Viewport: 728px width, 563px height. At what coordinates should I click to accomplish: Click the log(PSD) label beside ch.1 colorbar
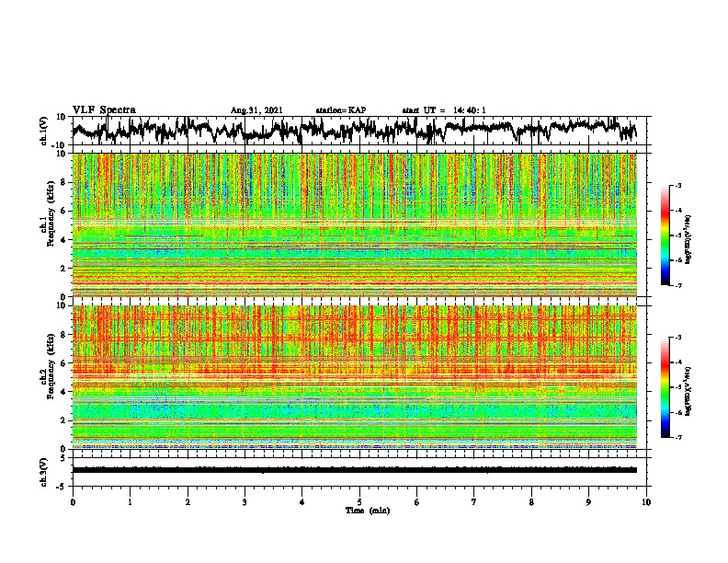pos(688,239)
